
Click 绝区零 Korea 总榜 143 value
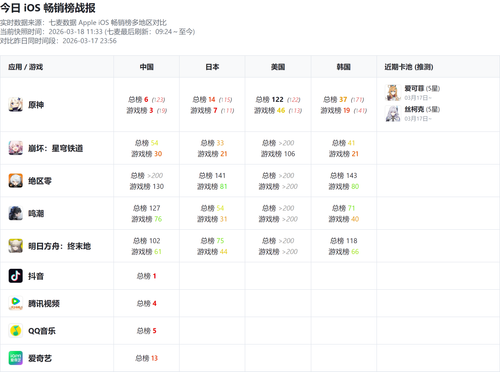(x=343, y=175)
